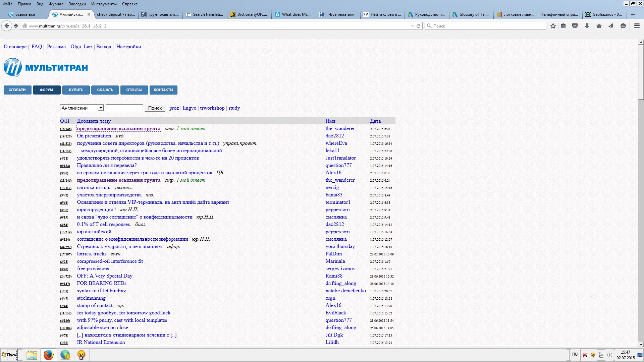This screenshot has height=362, width=644.
Task: Open the downloads arrow icon
Action: 587,26
